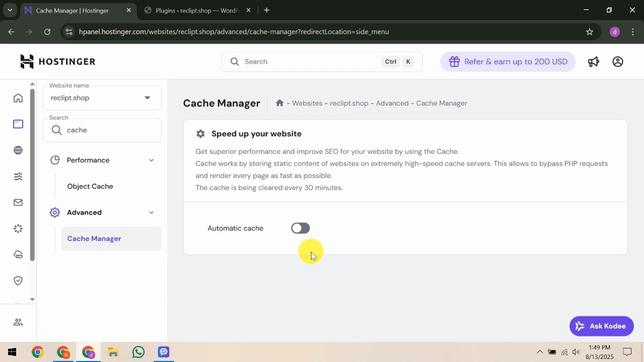Open File Explorer from the taskbar

click(x=113, y=352)
